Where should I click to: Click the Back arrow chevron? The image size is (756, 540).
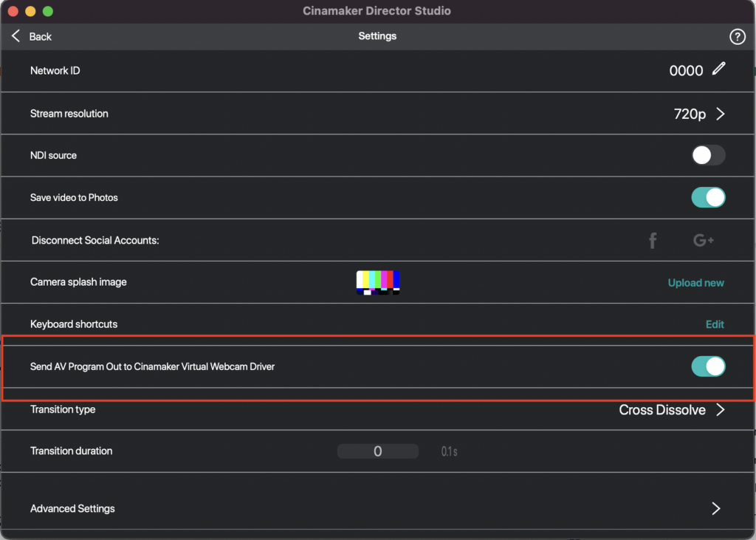click(x=16, y=35)
